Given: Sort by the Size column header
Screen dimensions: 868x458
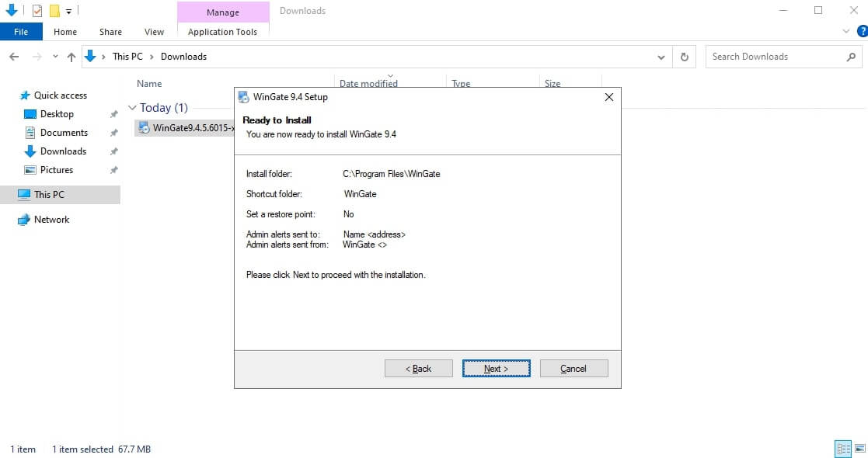Looking at the screenshot, I should coord(553,84).
